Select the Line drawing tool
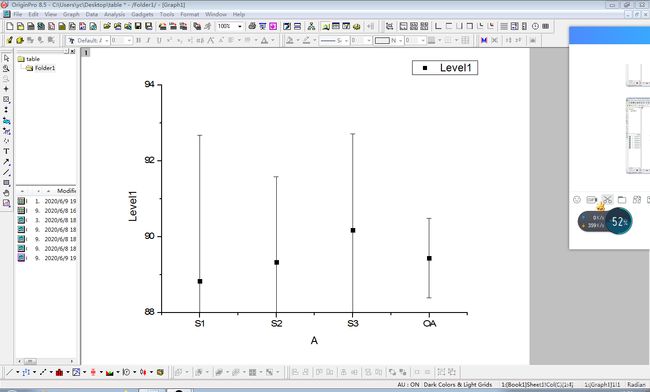Screen dimensions: 650x392 click(x=6, y=172)
